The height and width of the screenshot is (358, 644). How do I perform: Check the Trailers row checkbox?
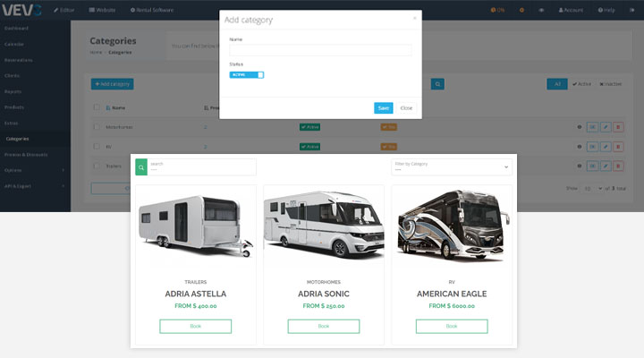pyautogui.click(x=97, y=166)
